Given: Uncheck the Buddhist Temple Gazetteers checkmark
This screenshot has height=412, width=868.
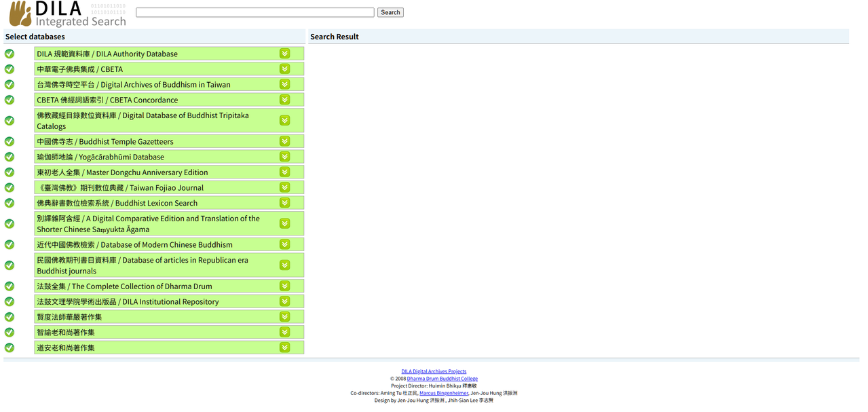Looking at the screenshot, I should pyautogui.click(x=10, y=141).
